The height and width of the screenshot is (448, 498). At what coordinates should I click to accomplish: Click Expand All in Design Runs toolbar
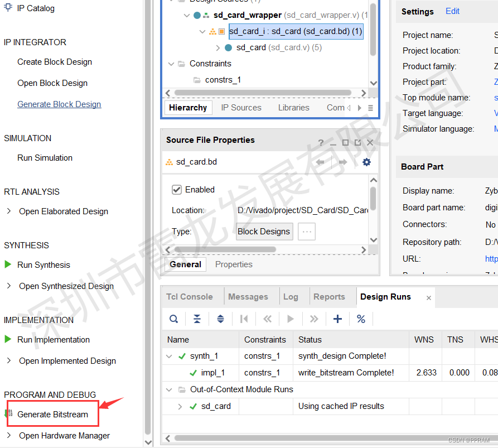pos(220,319)
